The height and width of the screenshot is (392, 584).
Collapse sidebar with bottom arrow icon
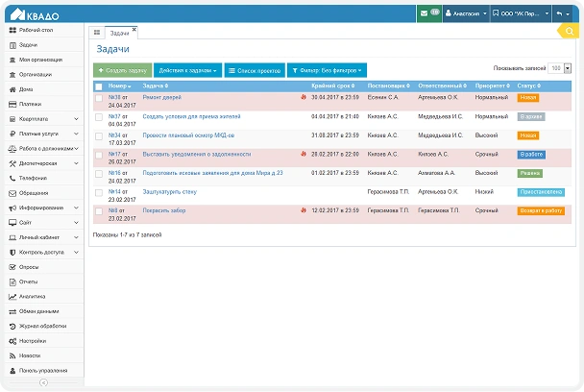(x=42, y=383)
